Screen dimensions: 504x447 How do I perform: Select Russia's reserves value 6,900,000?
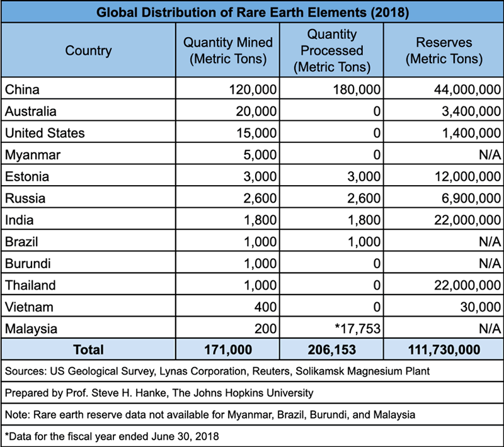[x=471, y=198]
